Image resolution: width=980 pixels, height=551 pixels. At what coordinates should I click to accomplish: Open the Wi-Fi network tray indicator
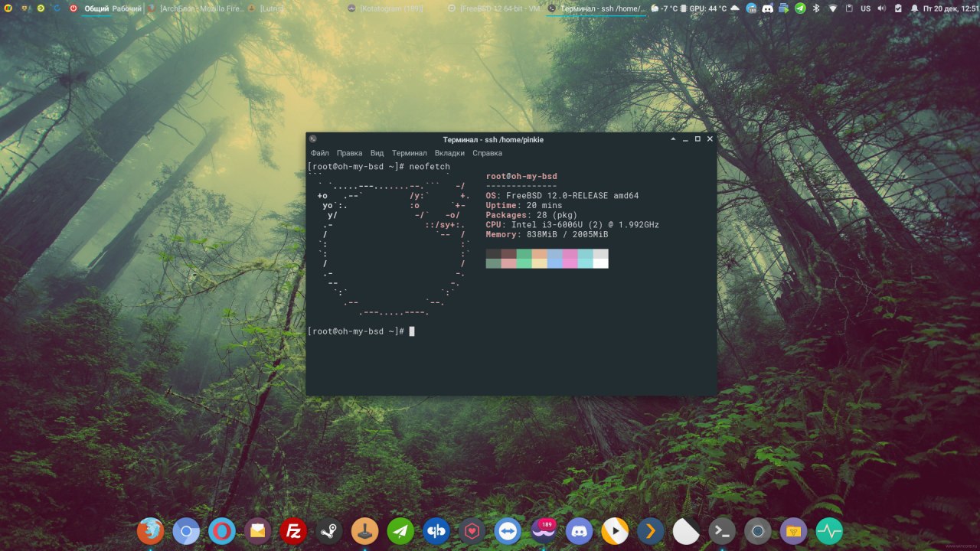click(832, 8)
